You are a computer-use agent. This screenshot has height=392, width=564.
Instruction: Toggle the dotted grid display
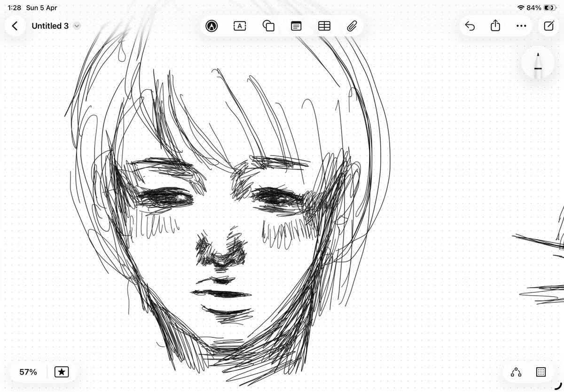tap(541, 372)
